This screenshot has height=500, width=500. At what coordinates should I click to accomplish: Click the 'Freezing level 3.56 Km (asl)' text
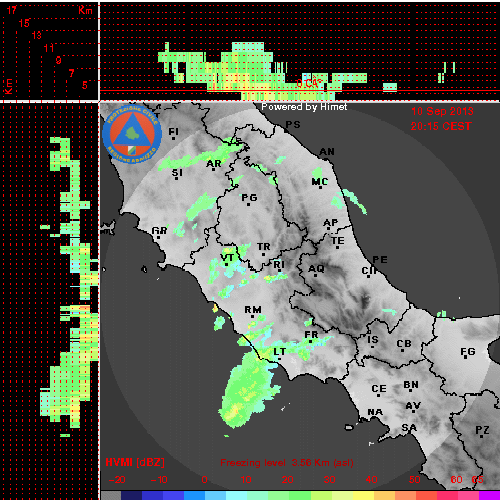[x=287, y=463]
